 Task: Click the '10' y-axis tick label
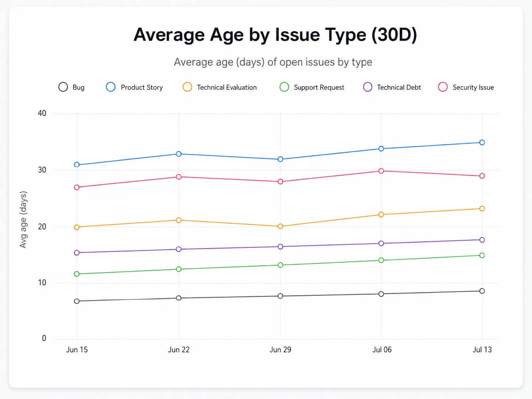point(42,283)
